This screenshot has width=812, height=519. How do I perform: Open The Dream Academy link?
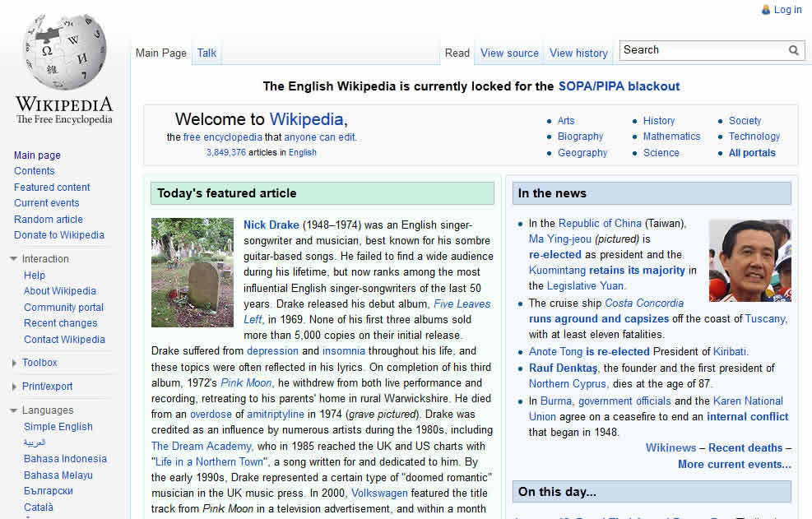[201, 446]
